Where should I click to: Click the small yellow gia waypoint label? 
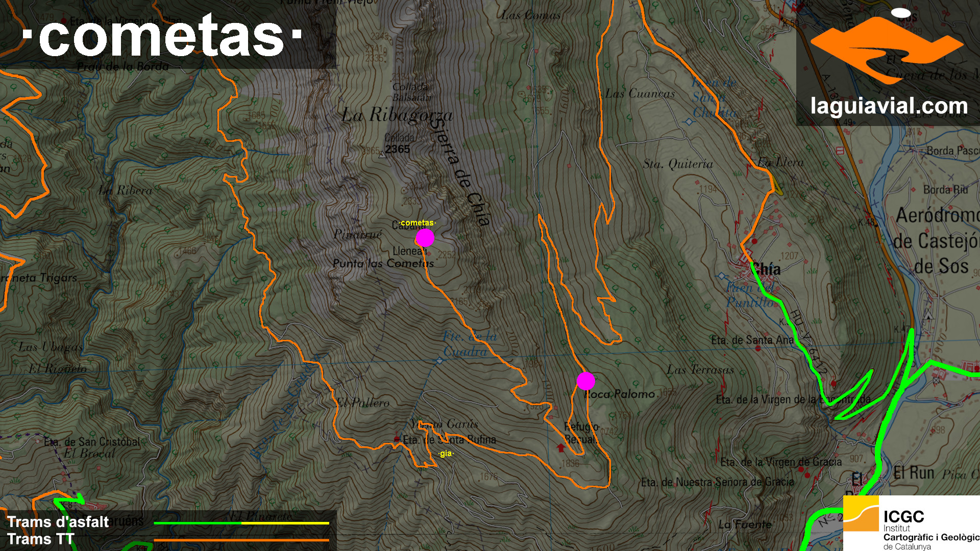click(x=446, y=454)
